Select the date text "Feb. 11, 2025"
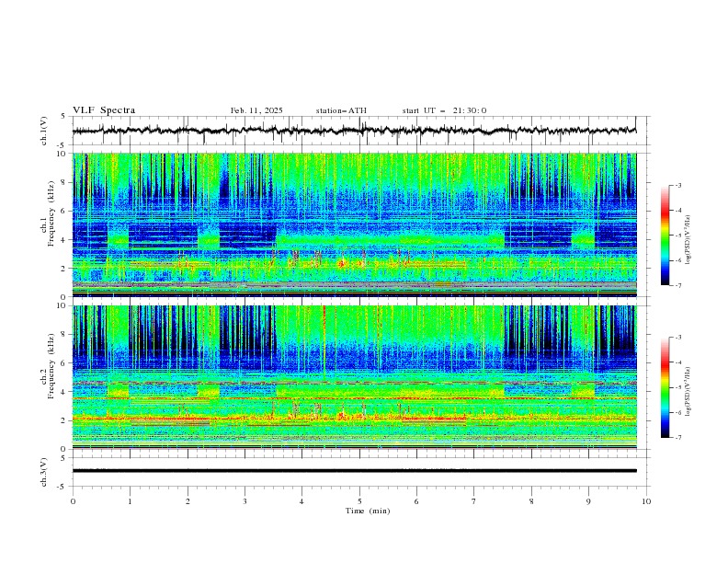The image size is (728, 563). 256,110
